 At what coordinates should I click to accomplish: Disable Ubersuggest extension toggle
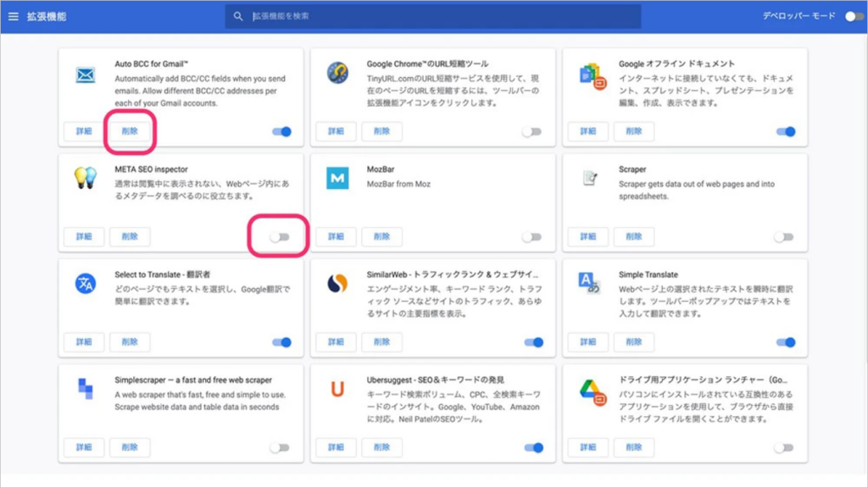(x=534, y=447)
